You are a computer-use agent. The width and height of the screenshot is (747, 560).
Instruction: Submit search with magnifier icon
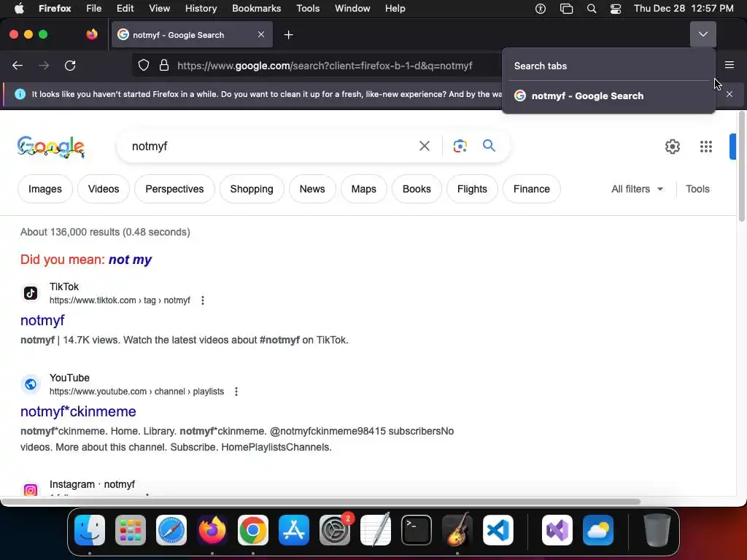tap(489, 145)
